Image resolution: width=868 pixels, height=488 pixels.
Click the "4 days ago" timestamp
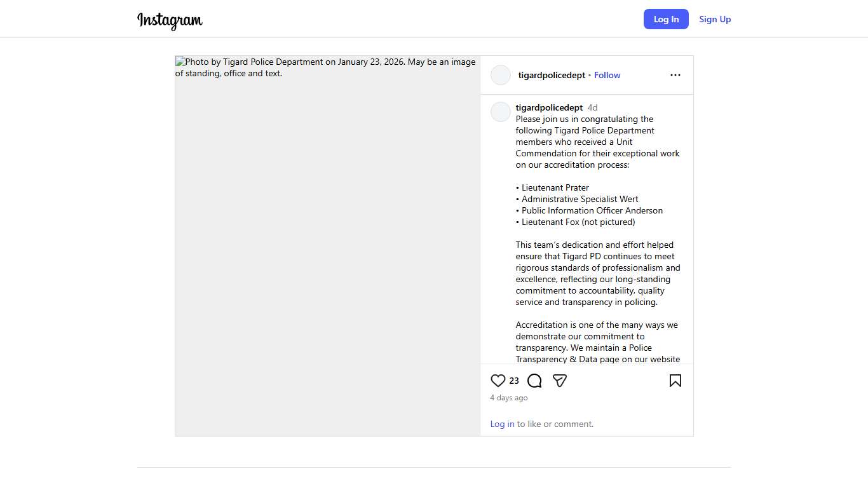(x=509, y=398)
